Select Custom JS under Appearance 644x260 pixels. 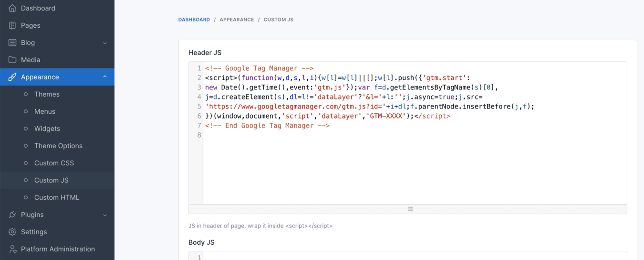[57, 180]
